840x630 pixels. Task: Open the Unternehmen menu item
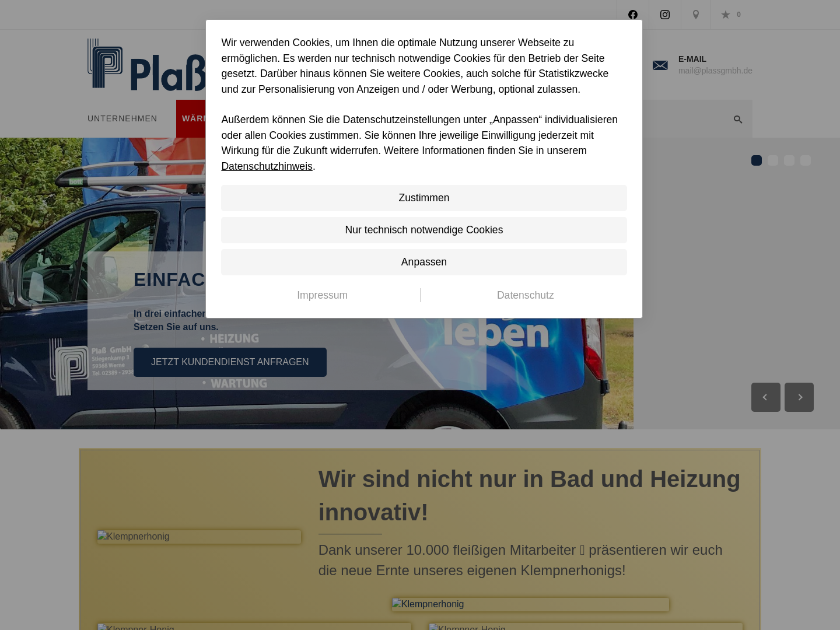(123, 118)
